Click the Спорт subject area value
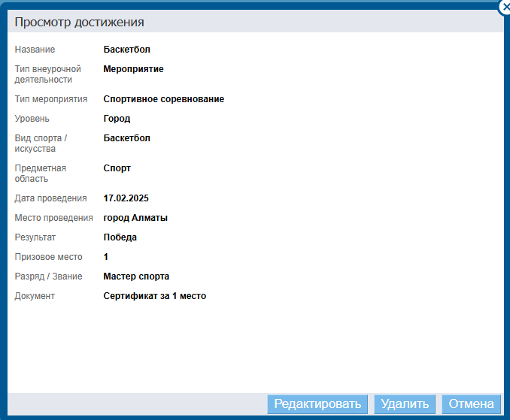 pyautogui.click(x=117, y=168)
